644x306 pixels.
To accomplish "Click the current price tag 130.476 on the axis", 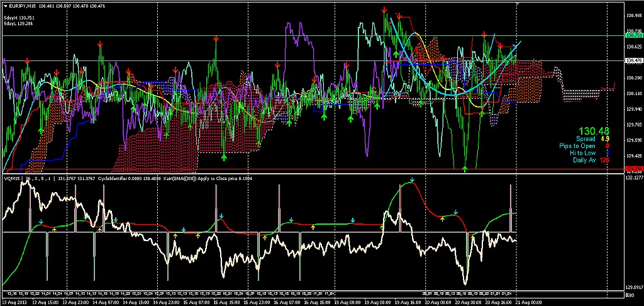I will tap(633, 61).
